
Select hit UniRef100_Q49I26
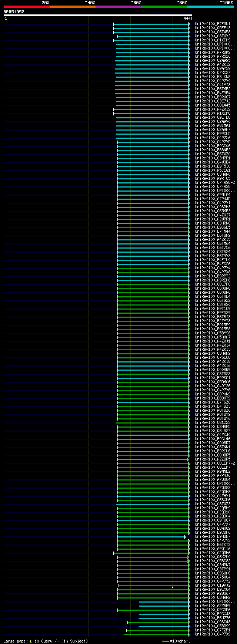(x=213, y=386)
